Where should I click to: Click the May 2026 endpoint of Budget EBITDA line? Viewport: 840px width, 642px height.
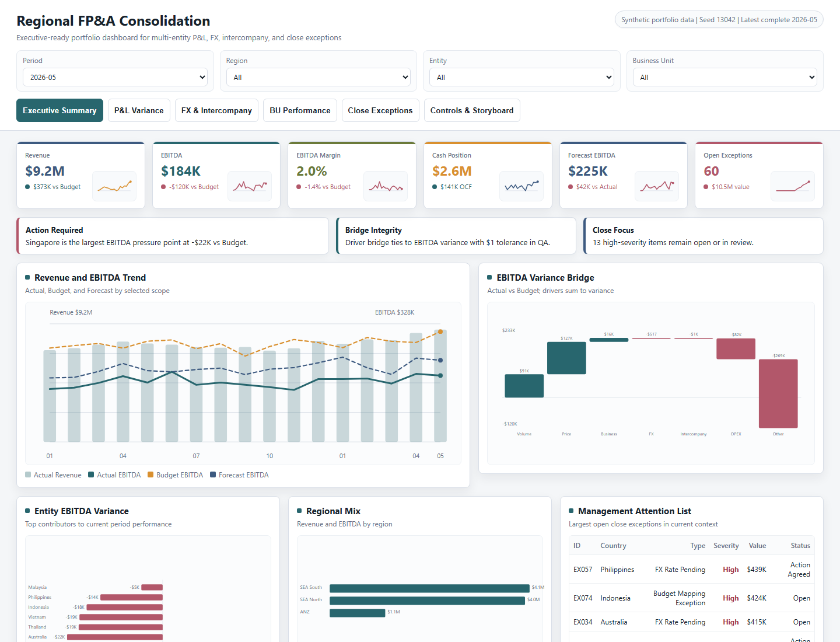pos(440,332)
